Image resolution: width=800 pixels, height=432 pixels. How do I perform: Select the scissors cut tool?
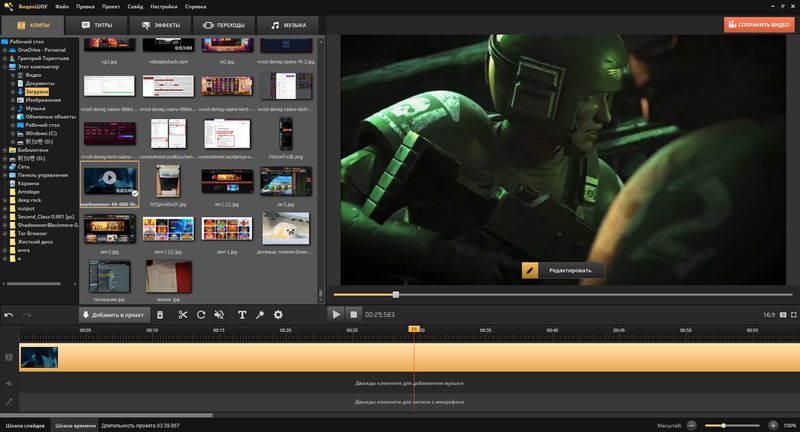coord(183,315)
